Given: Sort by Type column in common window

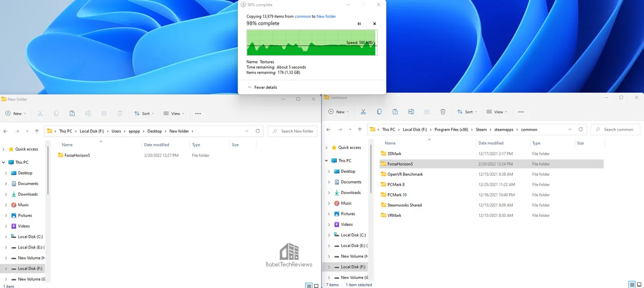Looking at the screenshot, I should (x=536, y=143).
